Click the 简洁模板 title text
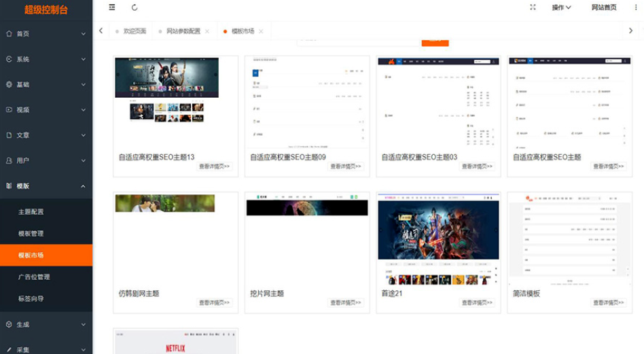The image size is (644, 354). (x=526, y=294)
